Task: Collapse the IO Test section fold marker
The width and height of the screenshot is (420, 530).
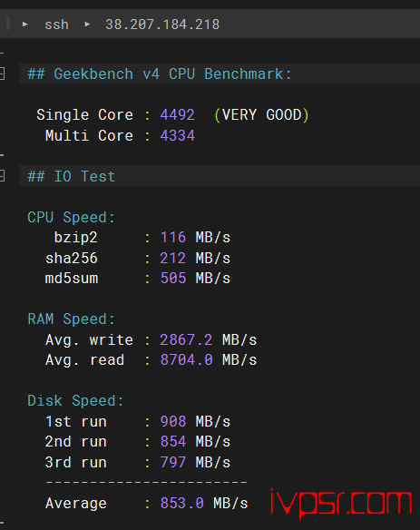Action: 2,176
